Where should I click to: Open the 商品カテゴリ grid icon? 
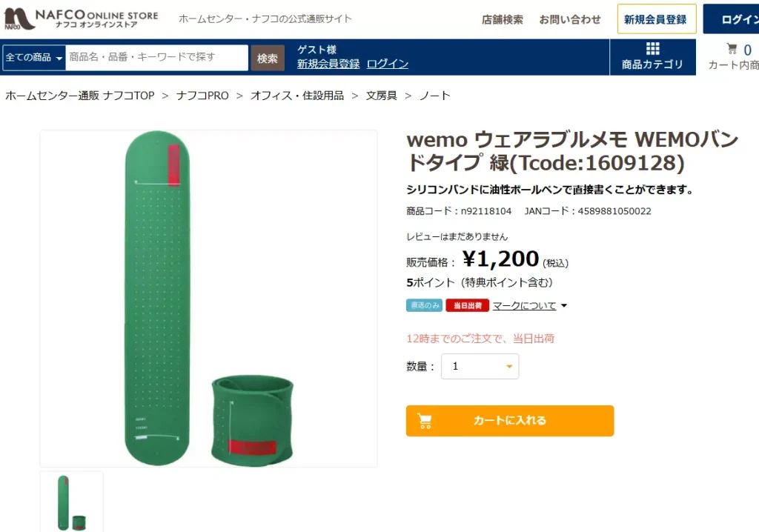652,49
